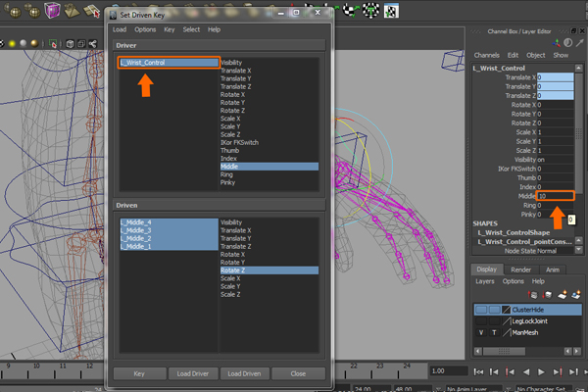The height and width of the screenshot is (392, 588).
Task: Click ClusterHide layer color swatch
Action: (507, 310)
